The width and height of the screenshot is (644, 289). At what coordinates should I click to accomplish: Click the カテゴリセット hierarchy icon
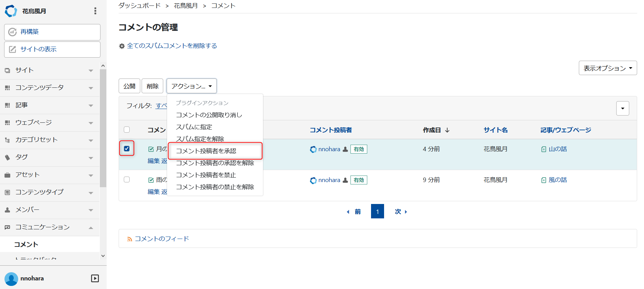click(x=8, y=140)
